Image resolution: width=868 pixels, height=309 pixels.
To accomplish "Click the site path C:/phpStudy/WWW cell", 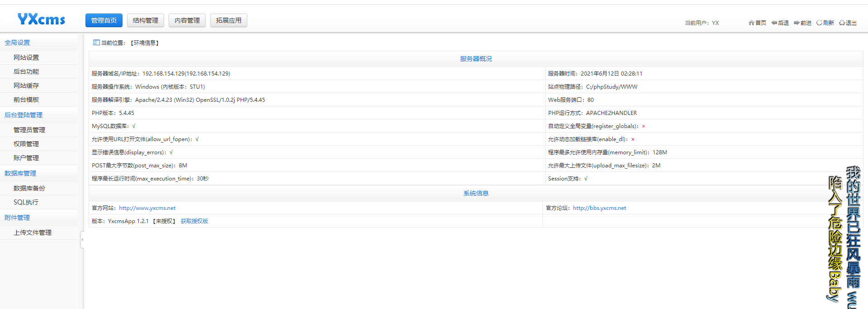I will tap(704, 86).
